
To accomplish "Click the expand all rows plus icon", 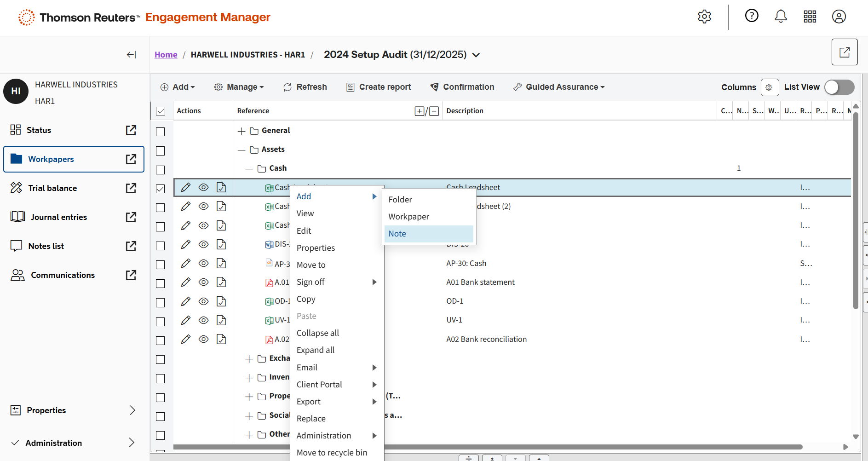I will tap(419, 111).
